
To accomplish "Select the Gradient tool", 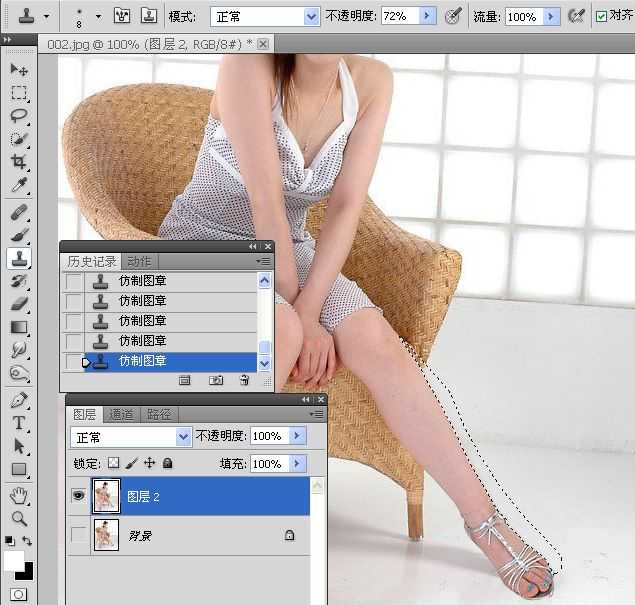I will [19, 327].
